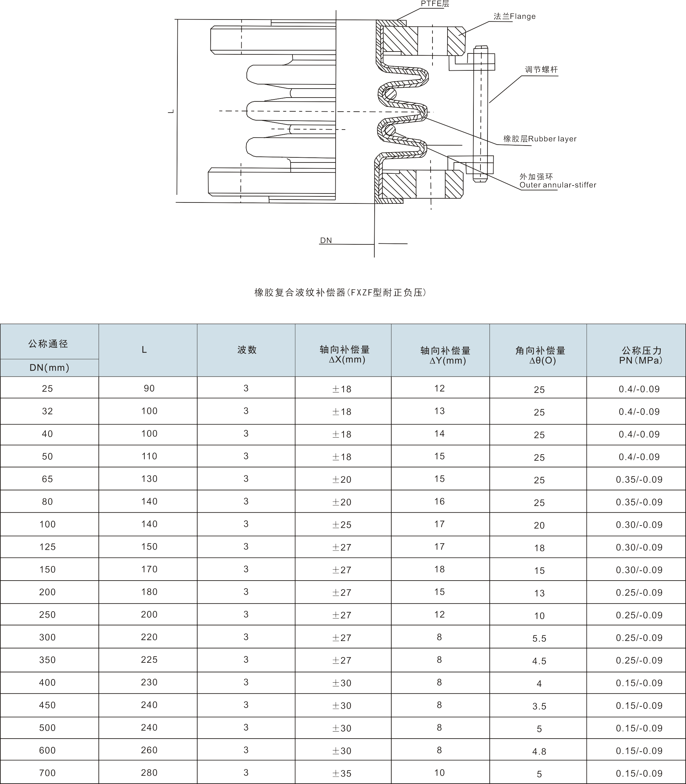Click the angle value 3.5 in the DN 450 row
The image size is (686, 784).
[539, 706]
